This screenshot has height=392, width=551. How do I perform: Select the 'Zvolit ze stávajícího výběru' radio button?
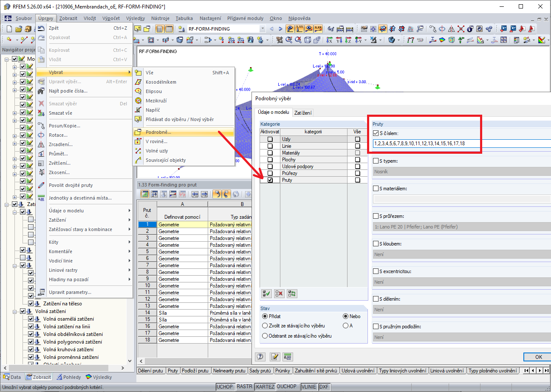265,326
